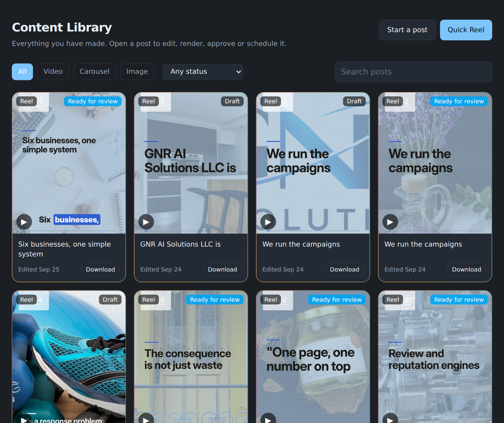Viewport: 504px width, 423px height.
Task: Play the 'One page, one number on top' reel
Action: pyautogui.click(x=268, y=418)
